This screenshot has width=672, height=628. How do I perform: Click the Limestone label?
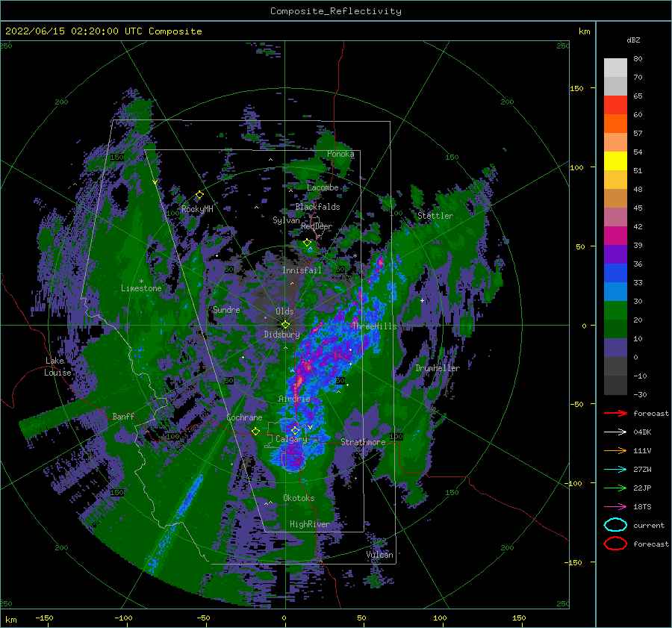point(141,288)
